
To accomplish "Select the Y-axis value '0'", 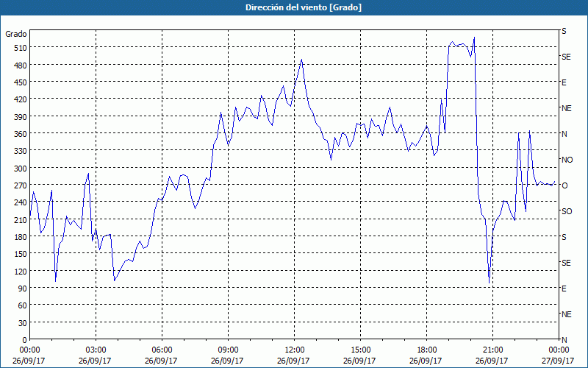I will pos(25,340).
